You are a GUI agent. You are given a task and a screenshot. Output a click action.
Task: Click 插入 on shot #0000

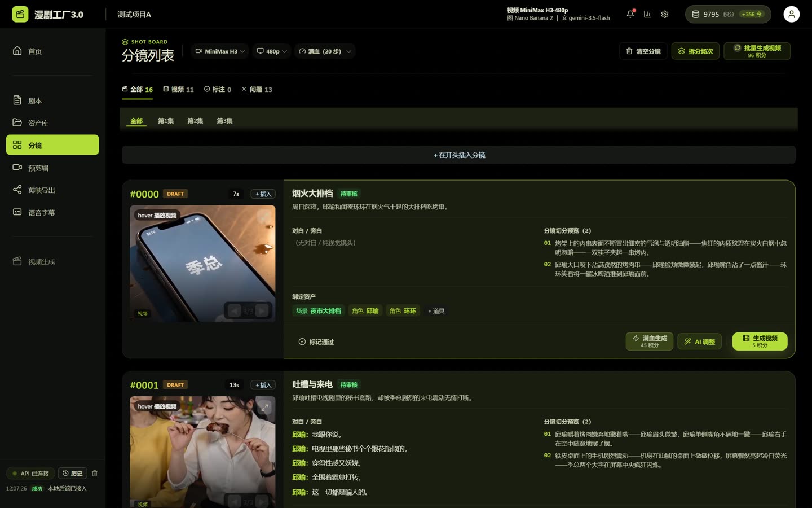pos(263,194)
